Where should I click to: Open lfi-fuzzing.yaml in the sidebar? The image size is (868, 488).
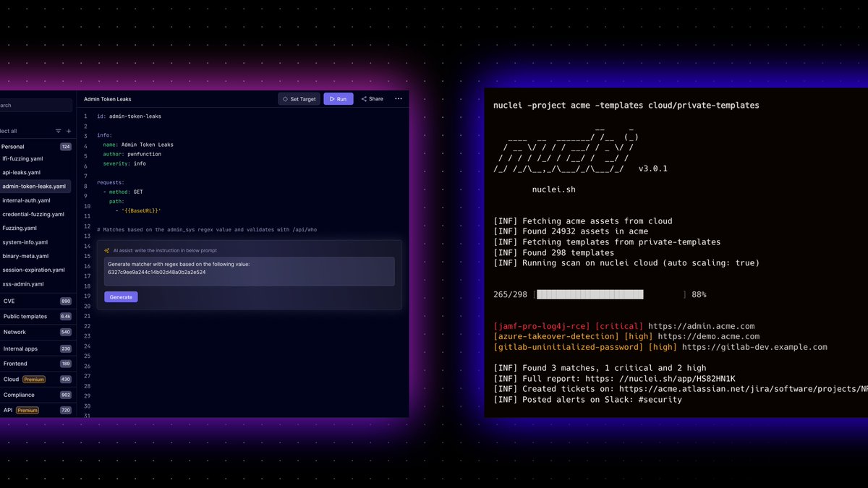pyautogui.click(x=22, y=158)
